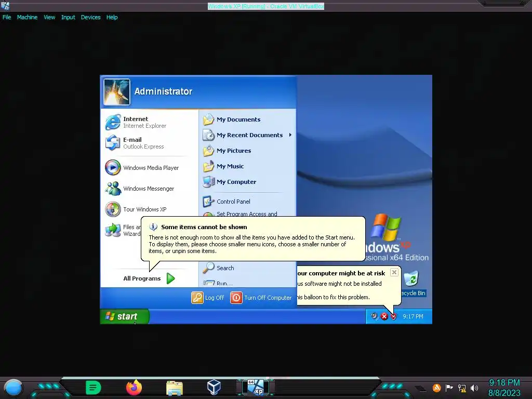Image resolution: width=532 pixels, height=399 pixels.
Task: Click leftmost icon in XP notification area
Action: [x=374, y=316]
